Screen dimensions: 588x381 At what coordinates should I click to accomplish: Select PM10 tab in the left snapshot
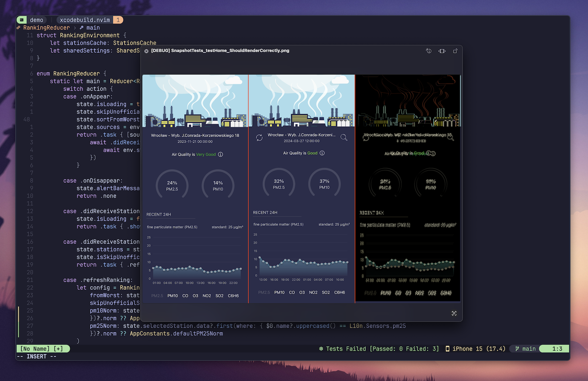click(x=173, y=296)
